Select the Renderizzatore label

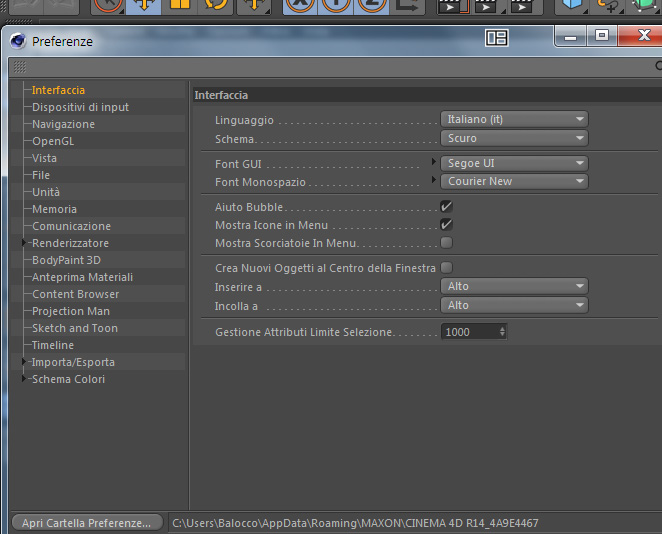click(71, 243)
